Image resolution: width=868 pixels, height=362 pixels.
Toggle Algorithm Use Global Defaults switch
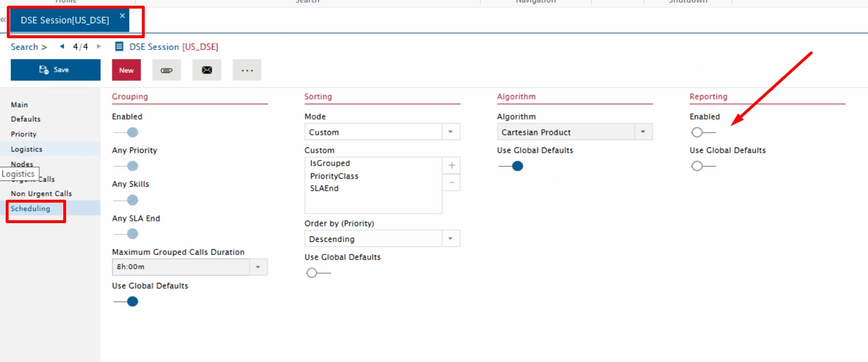511,166
